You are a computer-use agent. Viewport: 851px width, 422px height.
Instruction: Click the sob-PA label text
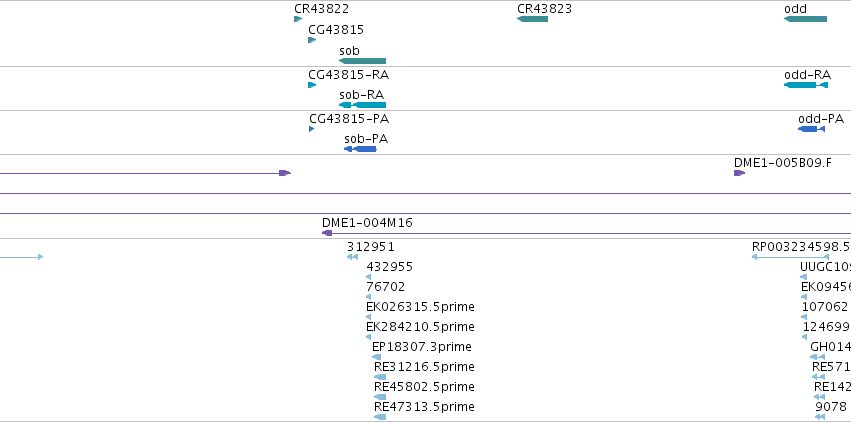(366, 139)
